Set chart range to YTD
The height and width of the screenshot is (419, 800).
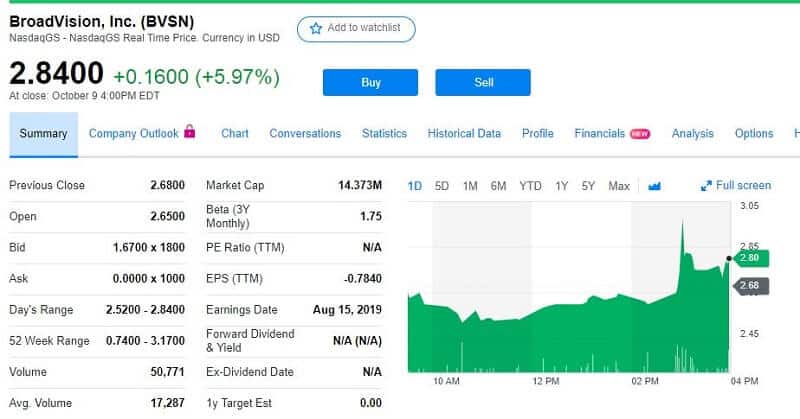531,186
